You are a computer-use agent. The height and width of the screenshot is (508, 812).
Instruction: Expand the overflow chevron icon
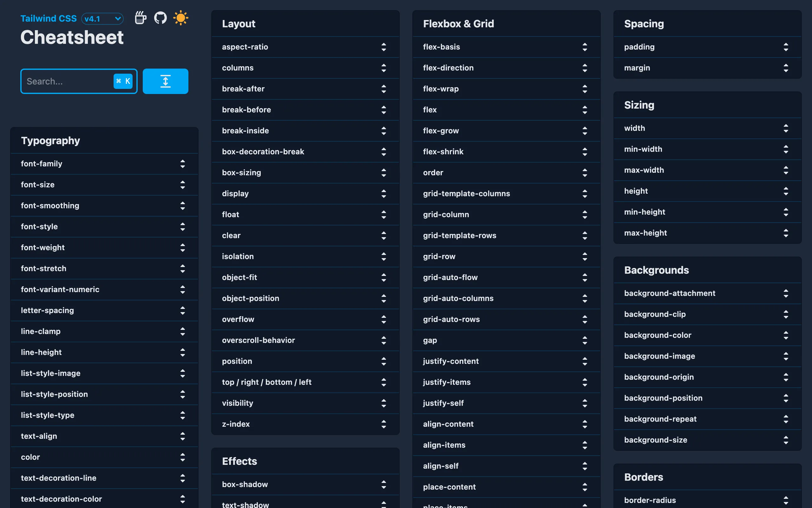[x=383, y=319]
